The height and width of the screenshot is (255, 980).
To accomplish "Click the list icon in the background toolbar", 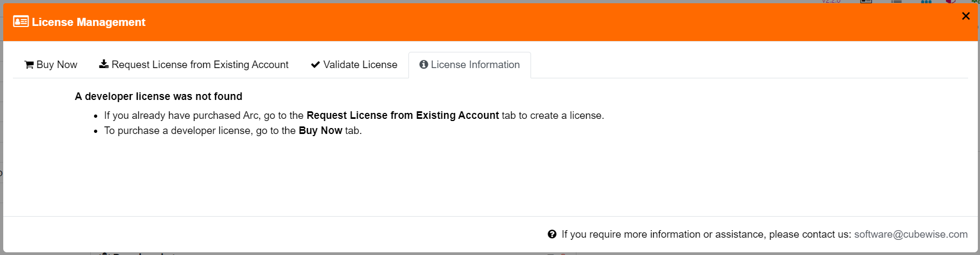I will point(897,2).
